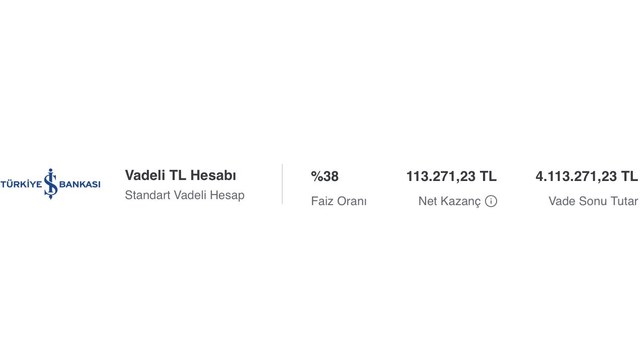Open the Vadeli TL Hesabı title

pyautogui.click(x=181, y=175)
